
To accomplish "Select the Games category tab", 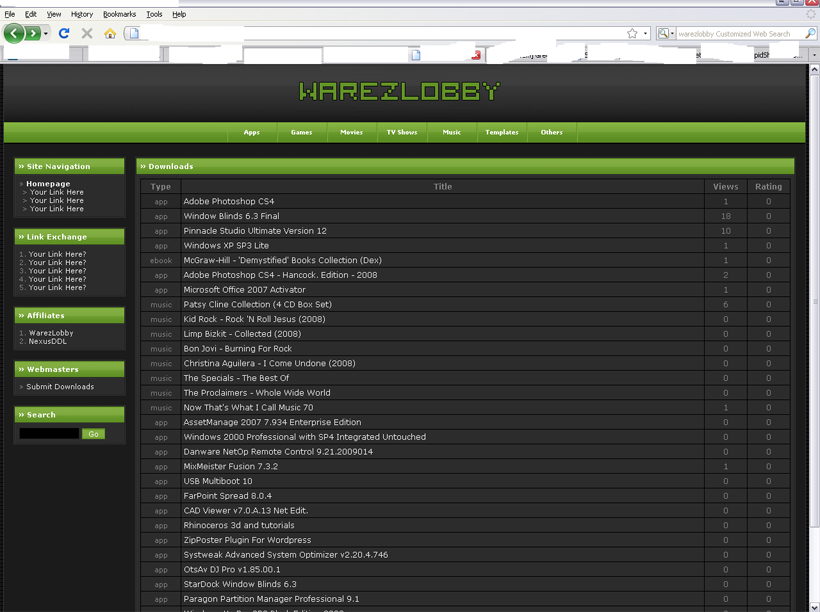I will tap(301, 132).
